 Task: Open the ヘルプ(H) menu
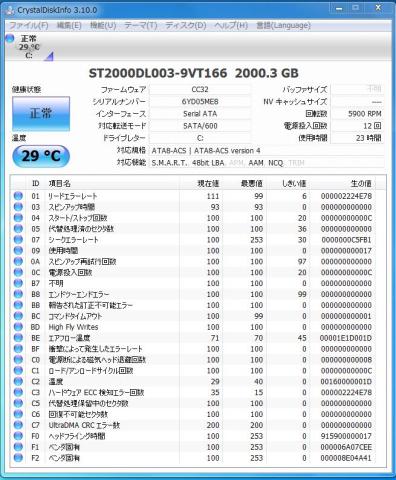click(x=231, y=25)
